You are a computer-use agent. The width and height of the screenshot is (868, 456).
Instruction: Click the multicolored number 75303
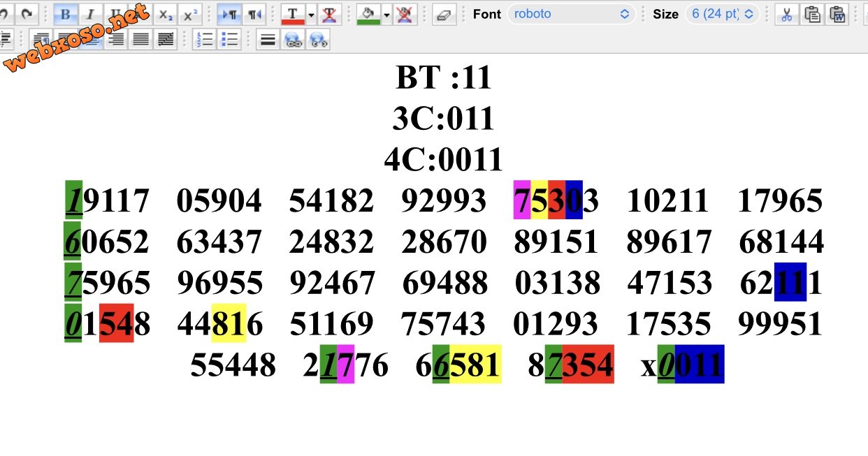pos(556,201)
